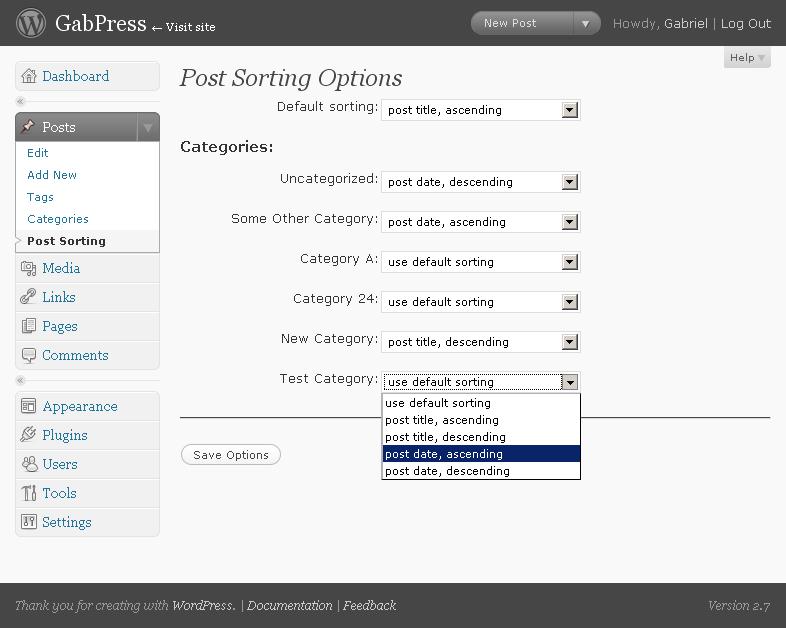Click the Media icon in sidebar
This screenshot has width=786, height=628.
pyautogui.click(x=29, y=268)
